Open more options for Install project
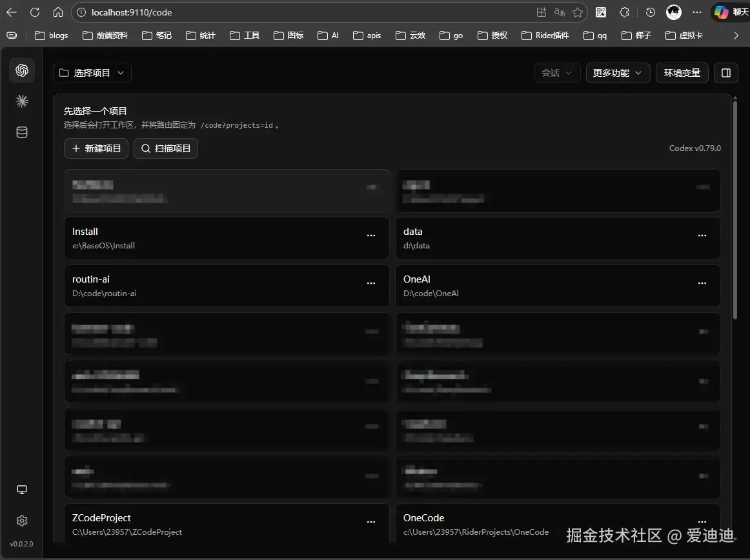 pyautogui.click(x=371, y=235)
